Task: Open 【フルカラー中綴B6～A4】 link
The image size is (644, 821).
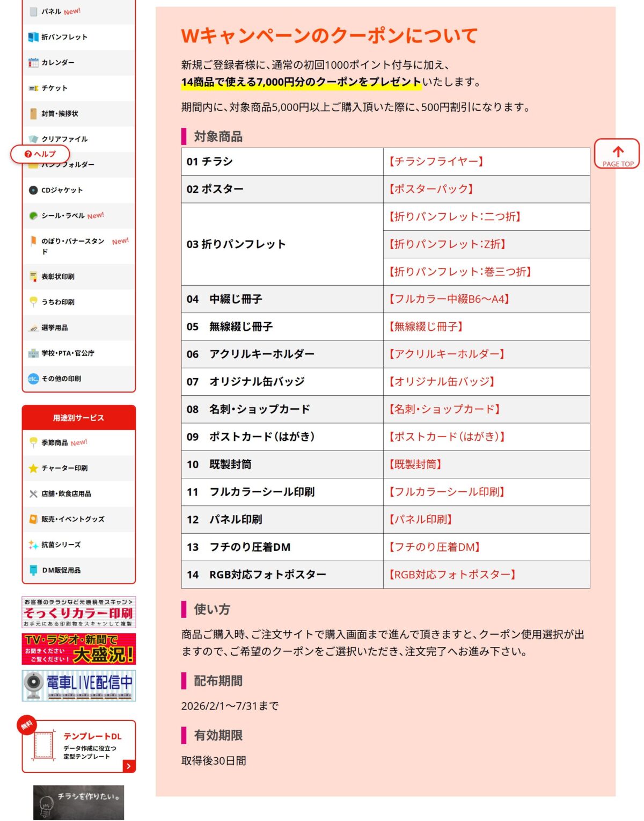Action: 449,299
